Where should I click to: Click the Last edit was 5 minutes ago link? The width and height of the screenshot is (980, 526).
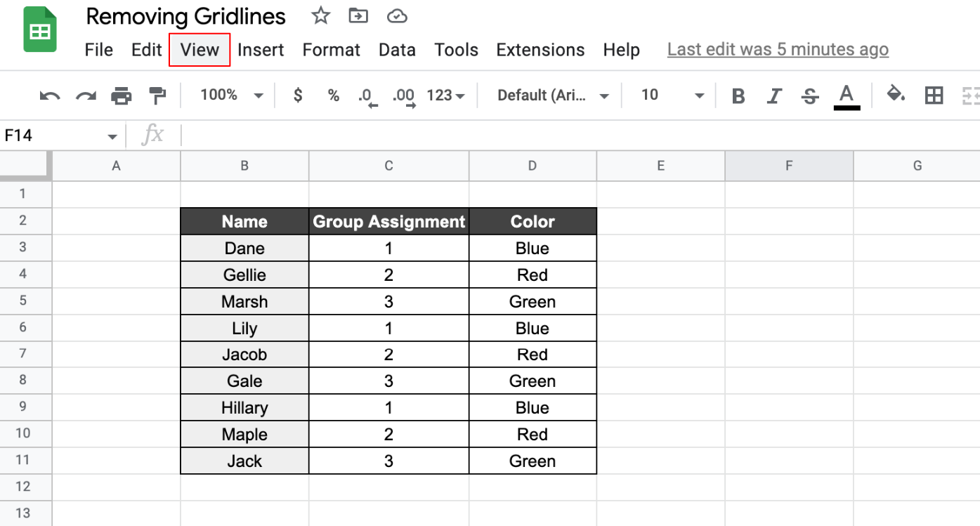778,49
